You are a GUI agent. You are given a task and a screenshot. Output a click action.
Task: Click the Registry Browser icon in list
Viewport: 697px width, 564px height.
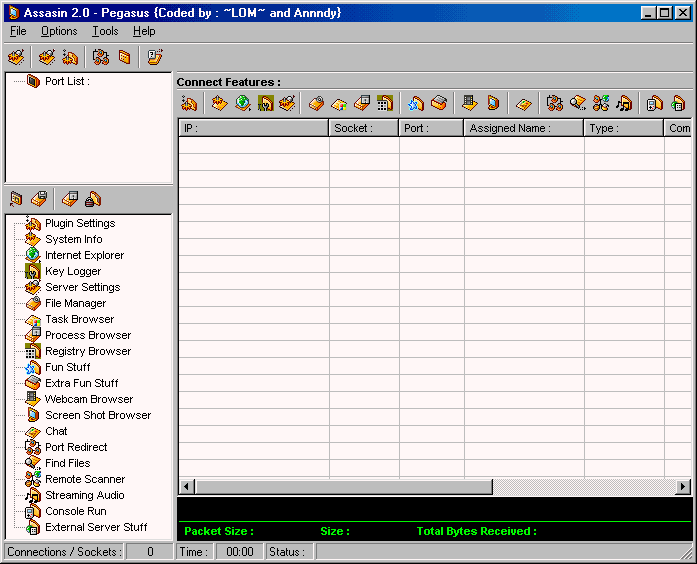click(x=32, y=351)
